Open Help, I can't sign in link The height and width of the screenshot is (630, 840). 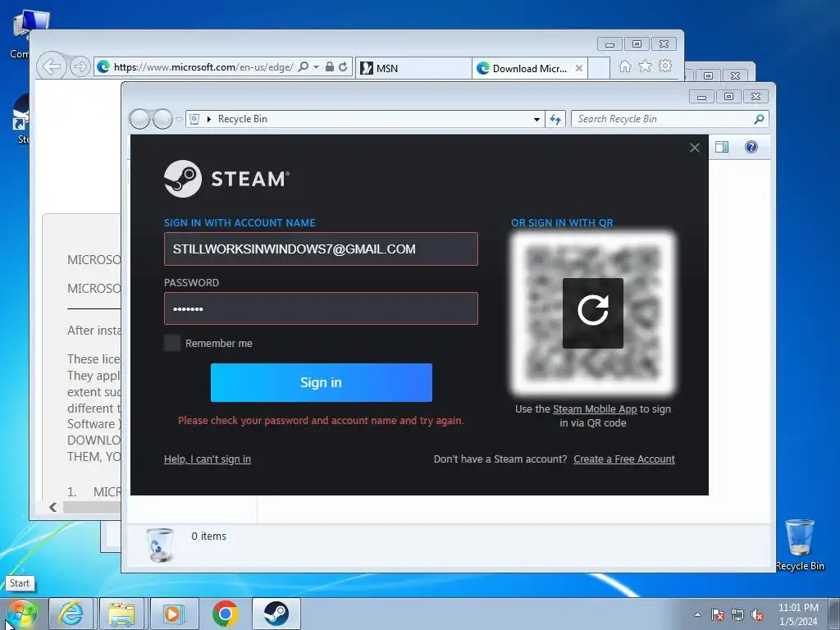click(x=208, y=459)
